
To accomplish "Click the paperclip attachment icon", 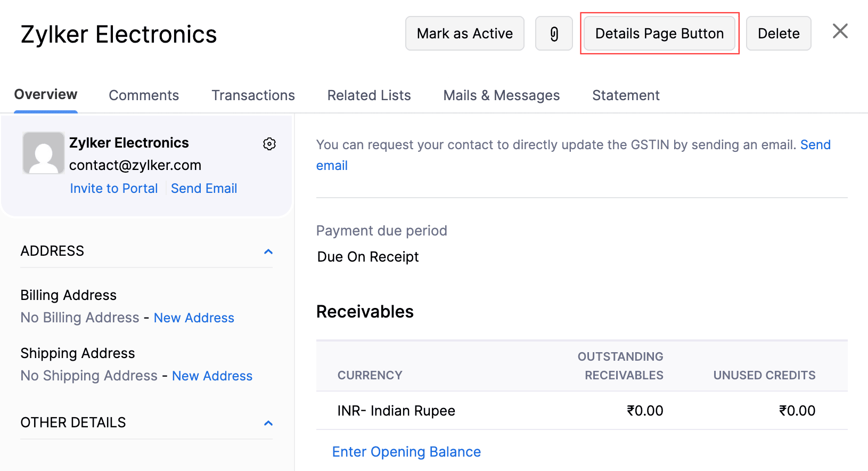I will click(554, 34).
